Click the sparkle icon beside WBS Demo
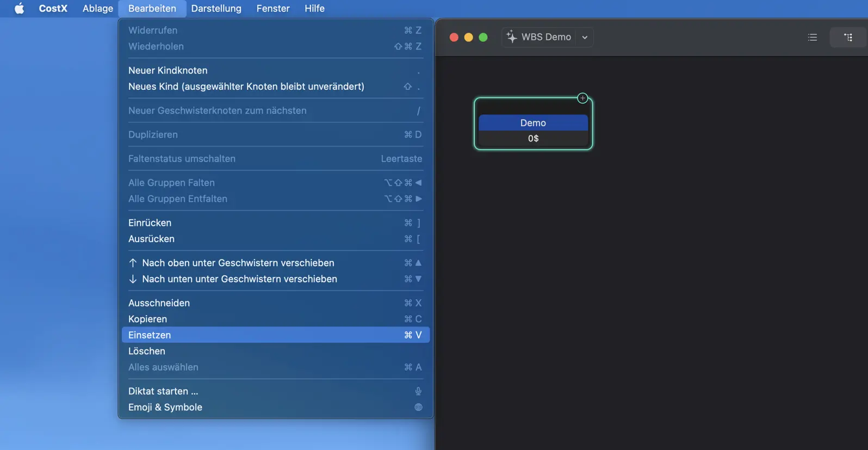 click(x=511, y=37)
